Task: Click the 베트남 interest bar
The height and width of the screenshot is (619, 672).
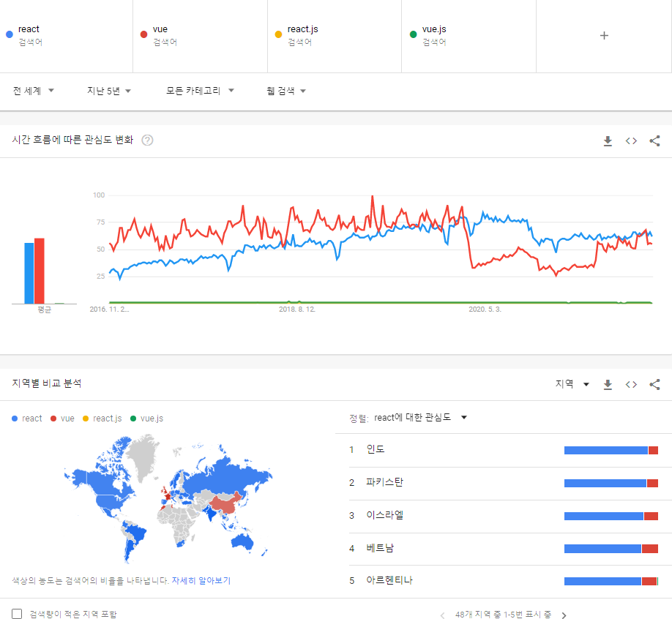Action: click(611, 549)
